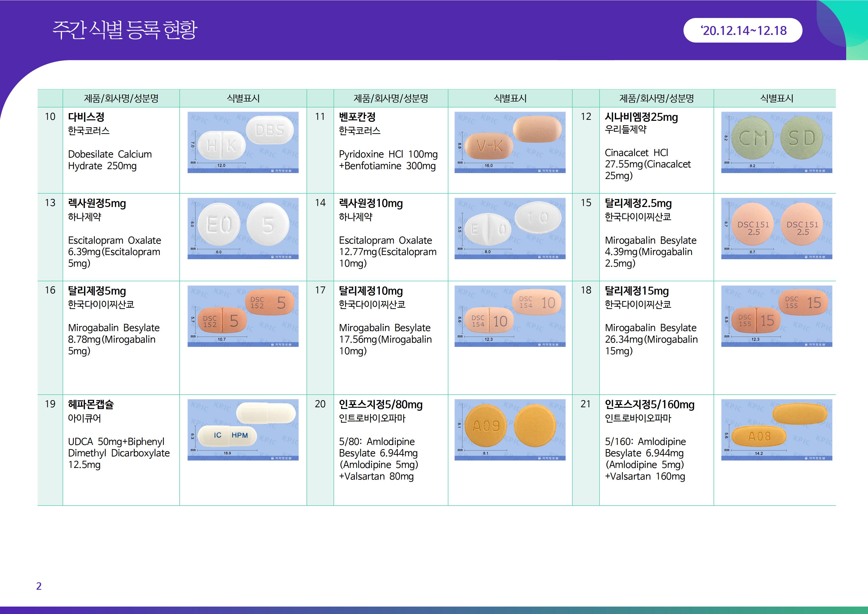The width and height of the screenshot is (868, 614).
Task: Click the 인포스지정5/80mg A09 tablet image
Action: pyautogui.click(x=510, y=430)
